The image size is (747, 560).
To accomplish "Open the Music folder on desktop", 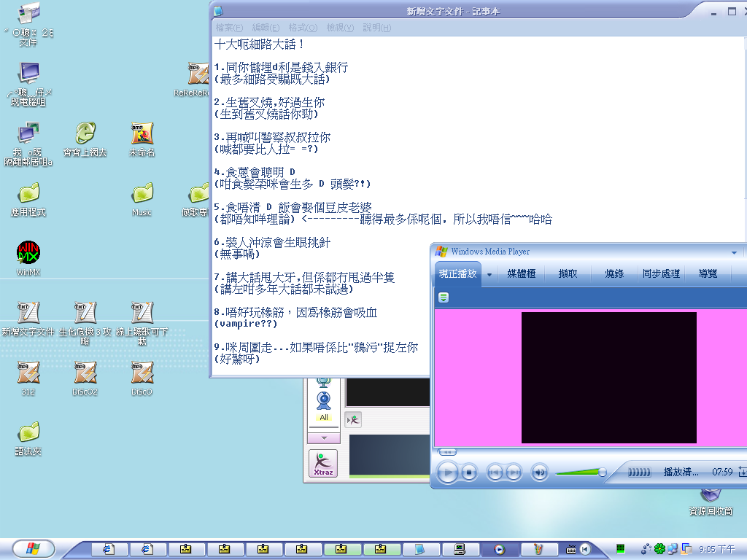I will click(x=142, y=199).
